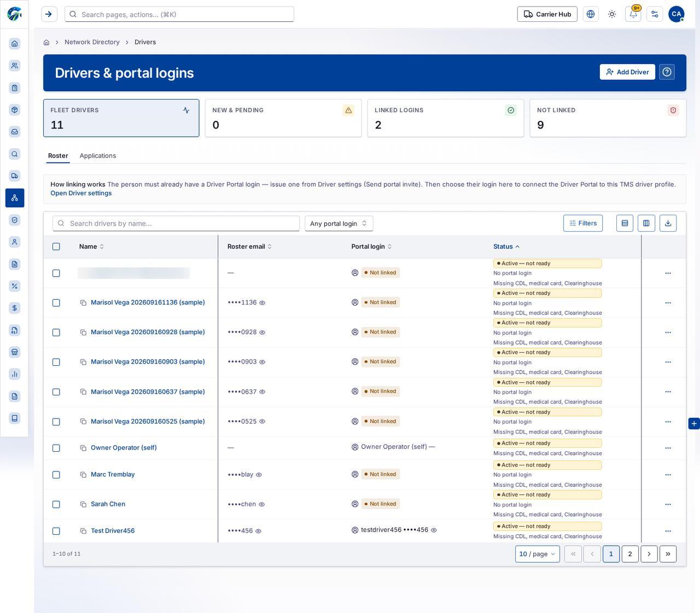The width and height of the screenshot is (700, 613).
Task: Open the 10 / page size dropdown
Action: coord(538,554)
